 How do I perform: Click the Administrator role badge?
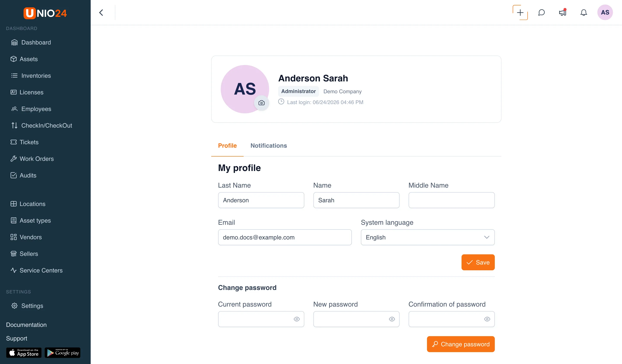[x=298, y=91]
